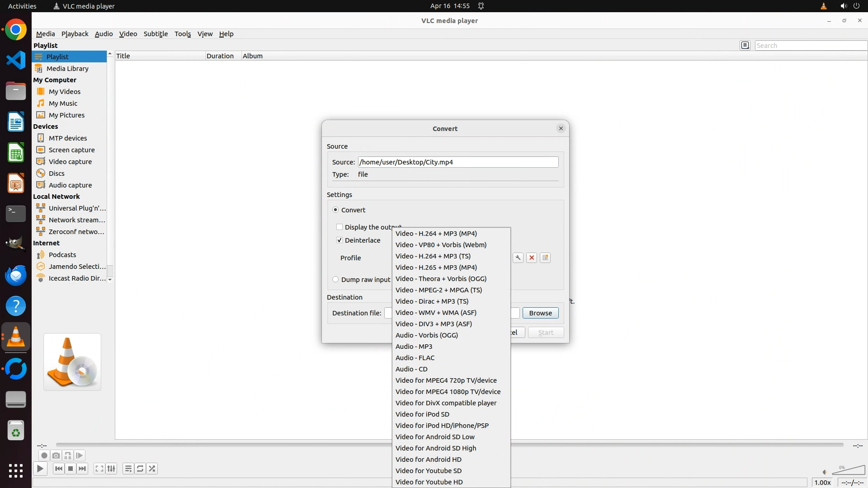Select Dump raw input radio button
Viewport: 868px width, 488px height.
pyautogui.click(x=335, y=280)
